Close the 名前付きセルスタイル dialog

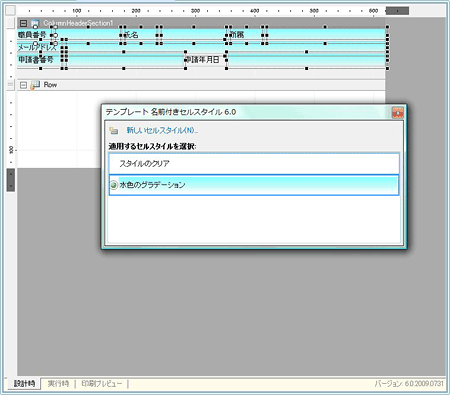pyautogui.click(x=397, y=113)
